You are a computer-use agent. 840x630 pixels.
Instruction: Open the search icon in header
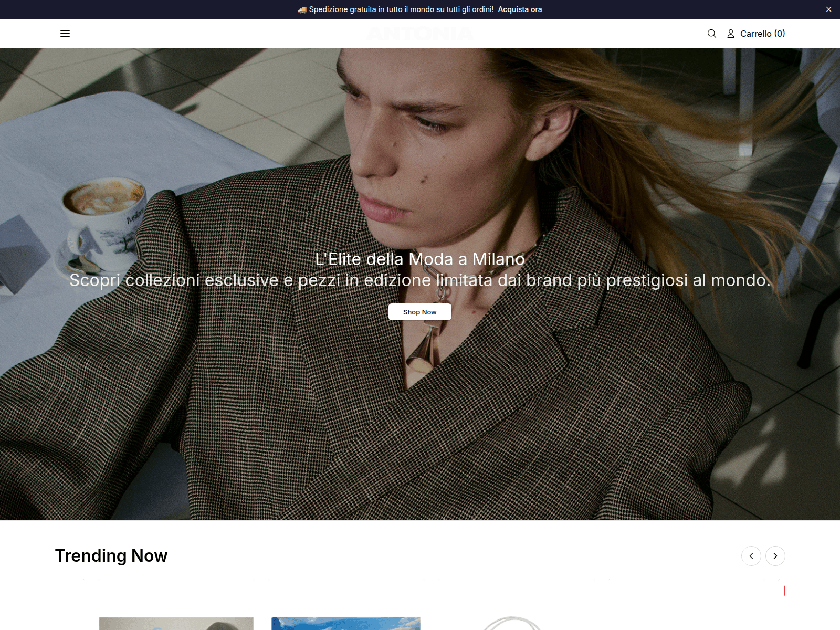click(x=712, y=34)
